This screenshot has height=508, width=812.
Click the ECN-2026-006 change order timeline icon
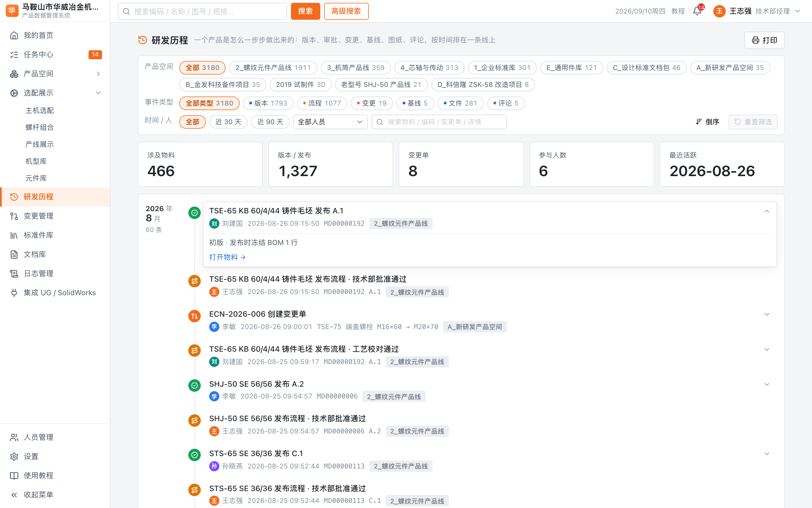click(x=195, y=316)
